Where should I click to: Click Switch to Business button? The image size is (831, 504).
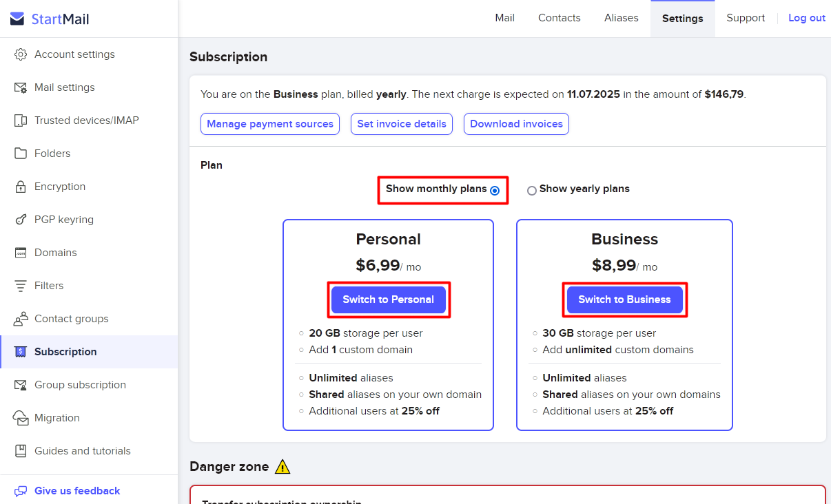(624, 300)
